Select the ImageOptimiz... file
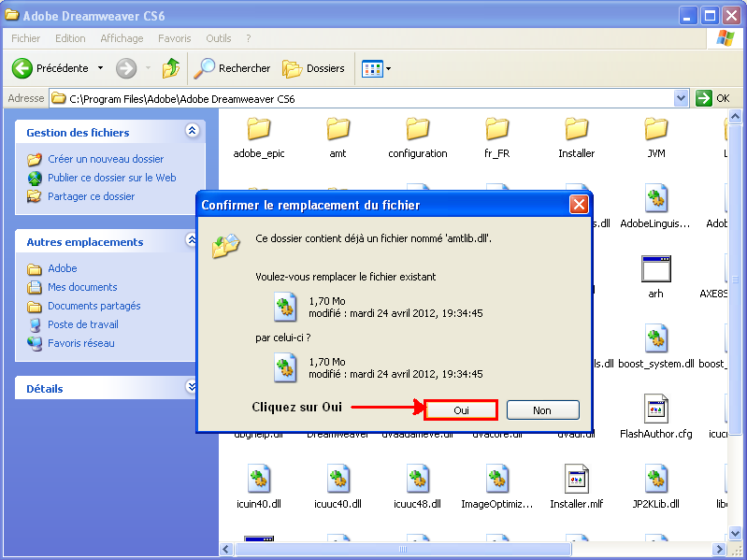The height and width of the screenshot is (560, 747). pyautogui.click(x=496, y=487)
